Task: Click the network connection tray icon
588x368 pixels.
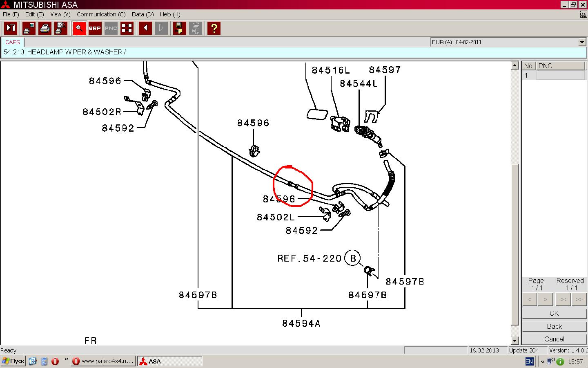Action: tap(551, 361)
